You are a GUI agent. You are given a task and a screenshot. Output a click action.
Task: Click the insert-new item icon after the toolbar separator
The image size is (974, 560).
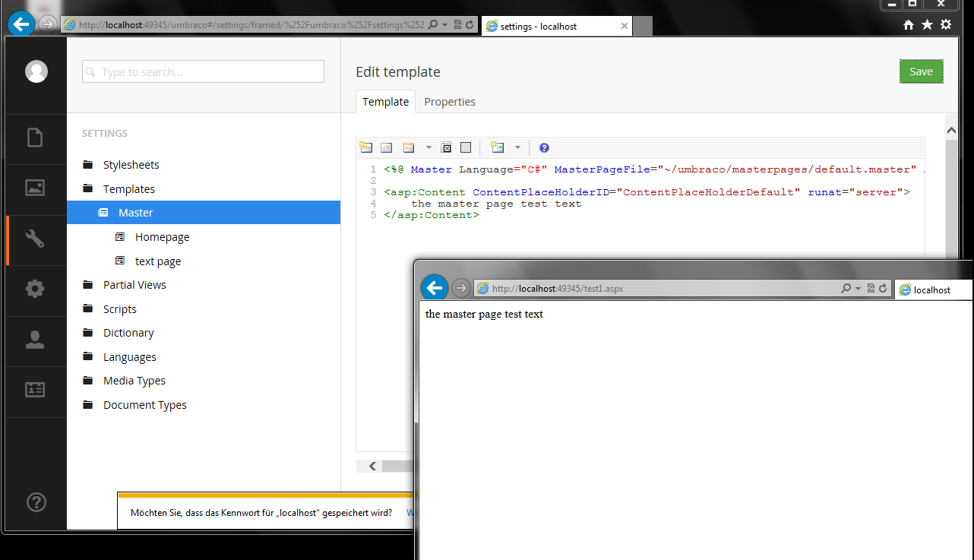[498, 147]
